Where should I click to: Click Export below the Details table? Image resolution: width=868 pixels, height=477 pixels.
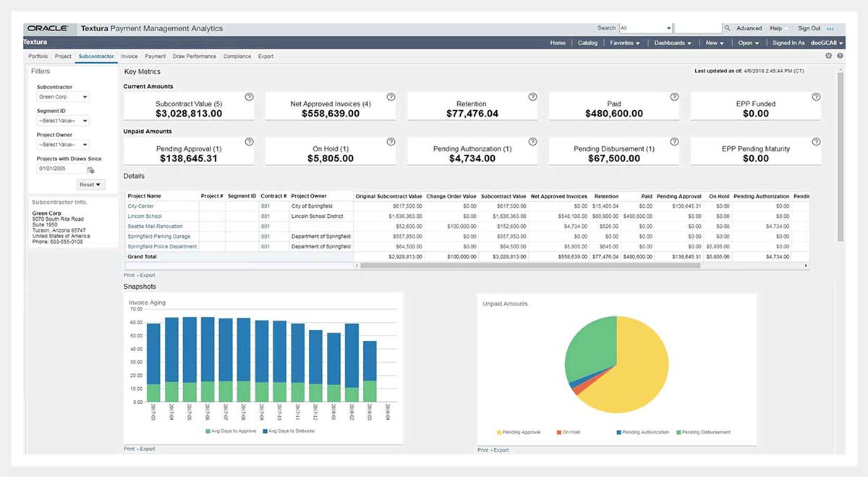click(148, 275)
